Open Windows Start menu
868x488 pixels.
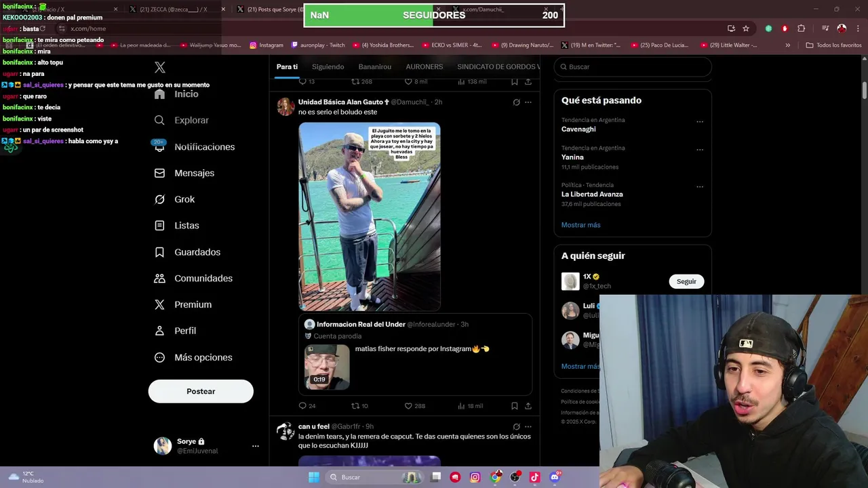coord(314,477)
